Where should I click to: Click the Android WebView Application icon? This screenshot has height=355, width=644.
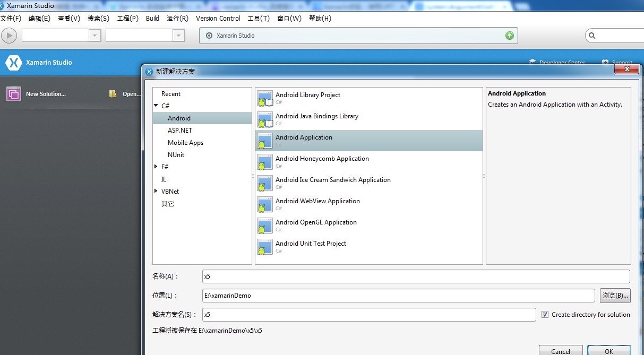click(x=265, y=204)
